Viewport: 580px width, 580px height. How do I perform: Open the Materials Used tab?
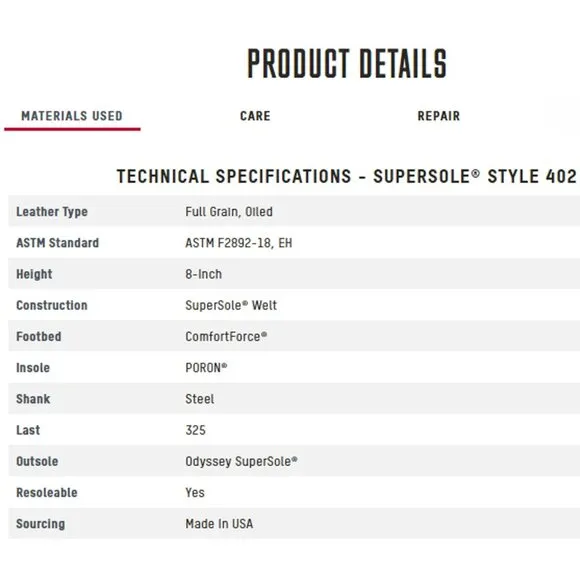point(72,116)
